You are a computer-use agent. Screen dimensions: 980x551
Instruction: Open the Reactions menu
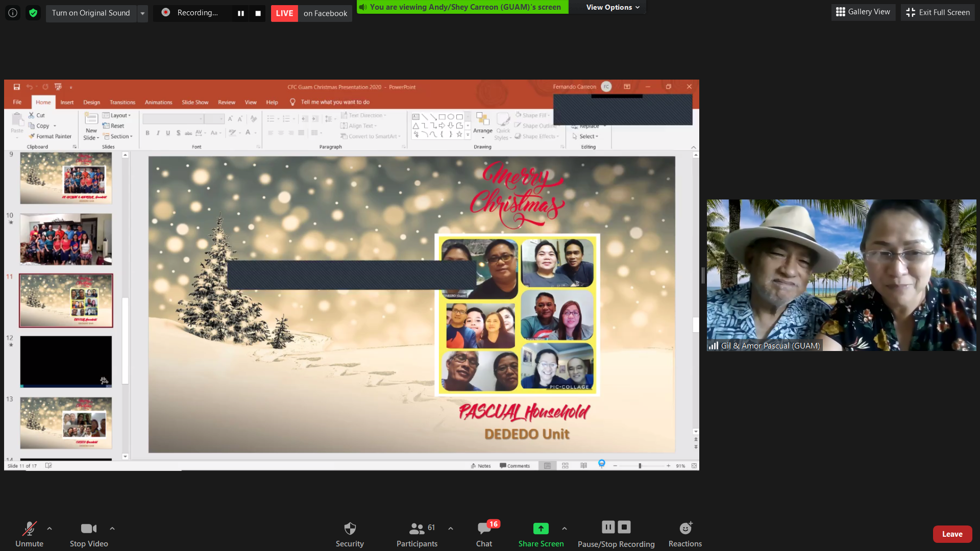pos(685,534)
